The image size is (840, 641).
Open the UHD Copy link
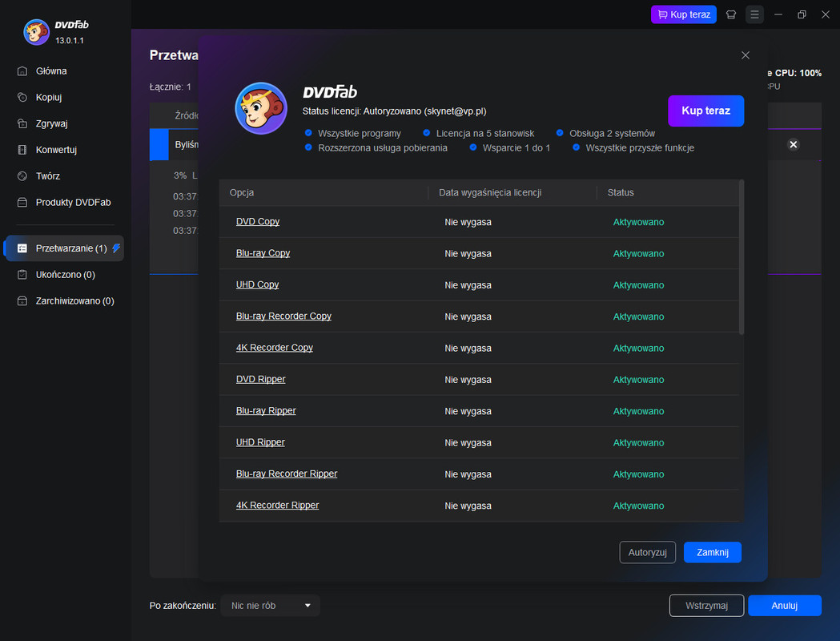pyautogui.click(x=257, y=284)
